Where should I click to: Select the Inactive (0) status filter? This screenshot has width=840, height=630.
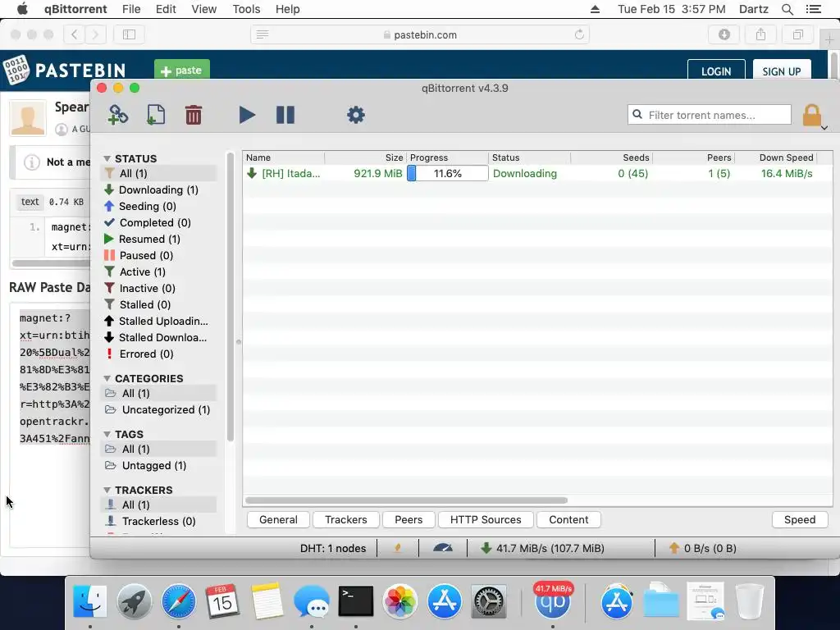pos(158,288)
